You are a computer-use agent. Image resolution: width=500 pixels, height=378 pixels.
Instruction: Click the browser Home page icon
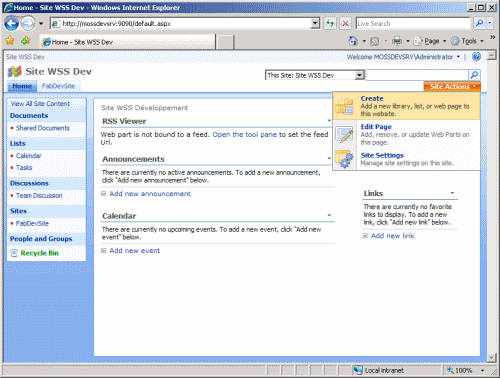tap(353, 41)
